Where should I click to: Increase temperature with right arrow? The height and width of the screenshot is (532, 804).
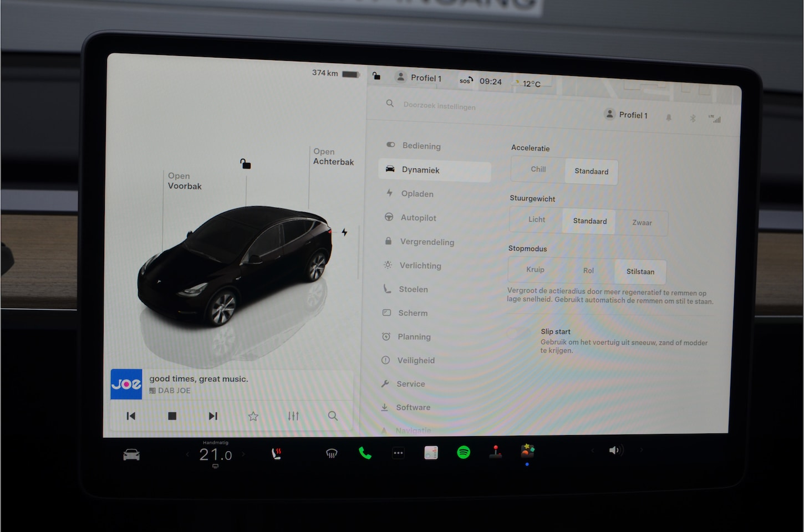point(243,454)
